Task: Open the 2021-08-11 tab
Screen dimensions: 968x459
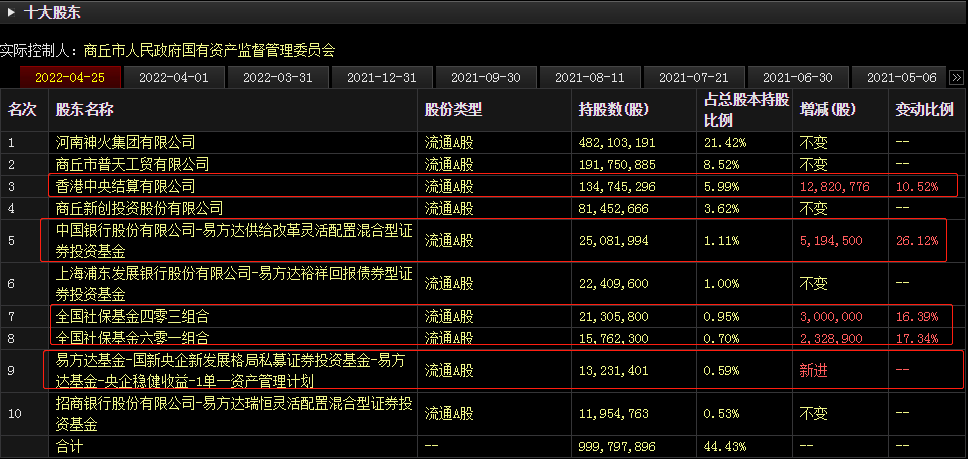Action: [590, 78]
